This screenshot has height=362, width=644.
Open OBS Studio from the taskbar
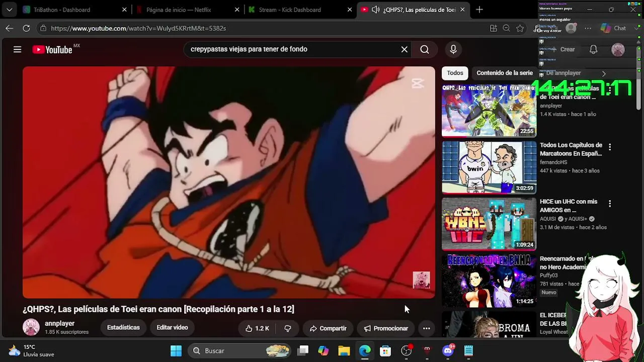(407, 350)
